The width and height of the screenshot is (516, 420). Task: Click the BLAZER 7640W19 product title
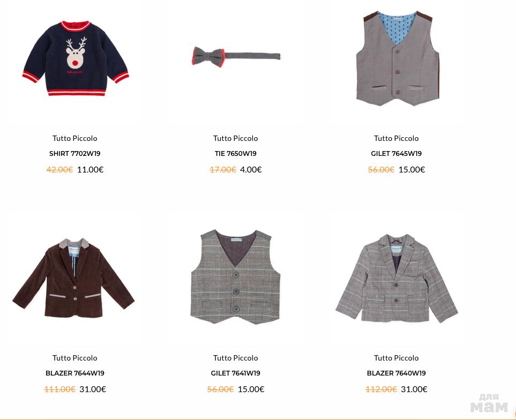point(396,373)
